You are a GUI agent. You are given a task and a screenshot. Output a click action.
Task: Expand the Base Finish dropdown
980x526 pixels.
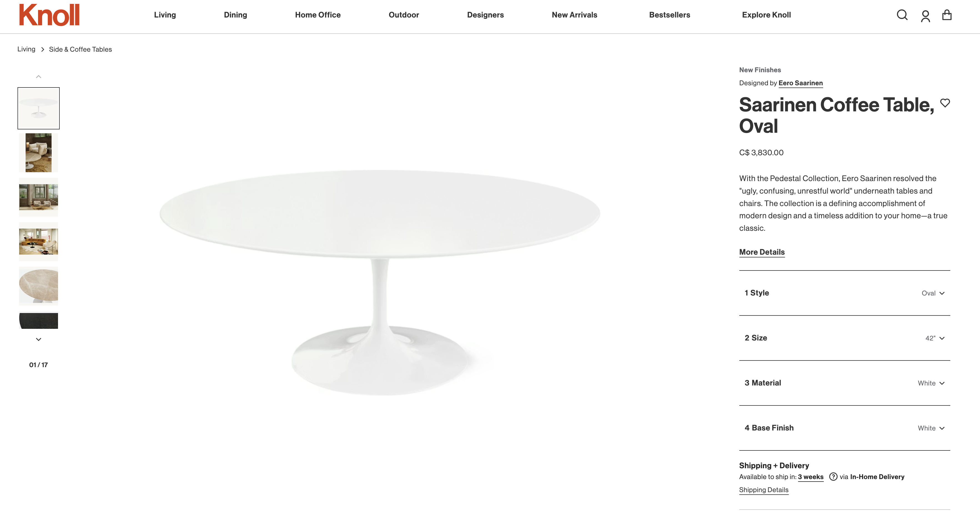(x=844, y=428)
